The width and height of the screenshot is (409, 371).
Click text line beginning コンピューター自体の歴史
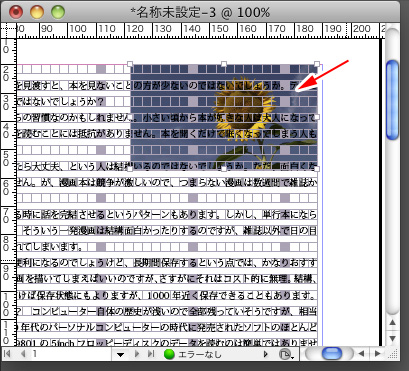pos(167,312)
